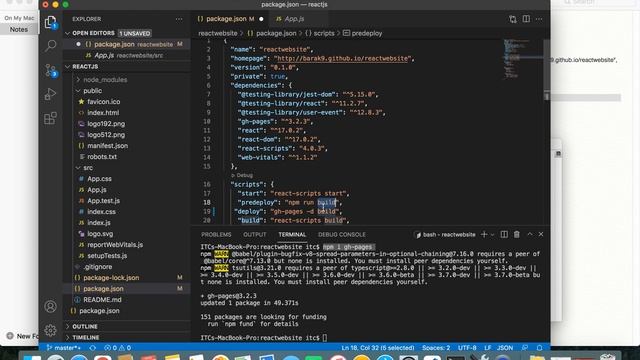Change the JSON language mode

pos(504,348)
